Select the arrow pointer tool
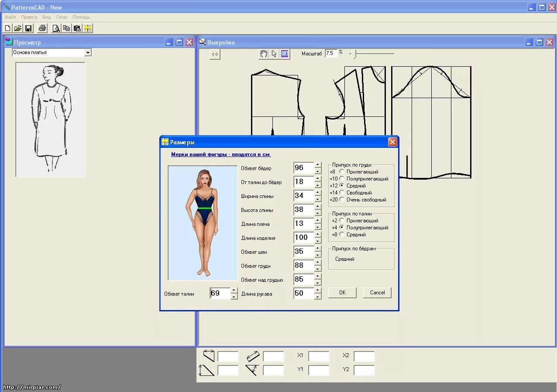This screenshot has height=392, width=557. coord(274,54)
